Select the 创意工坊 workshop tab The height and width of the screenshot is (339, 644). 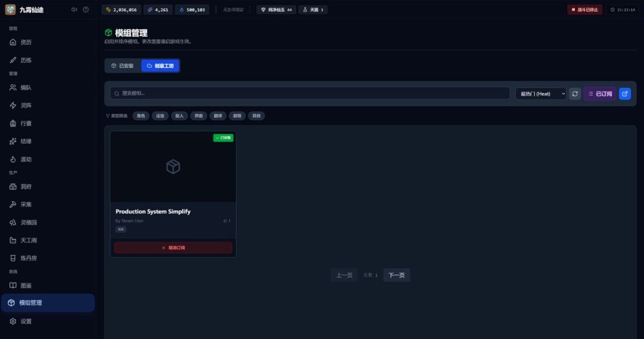click(160, 66)
